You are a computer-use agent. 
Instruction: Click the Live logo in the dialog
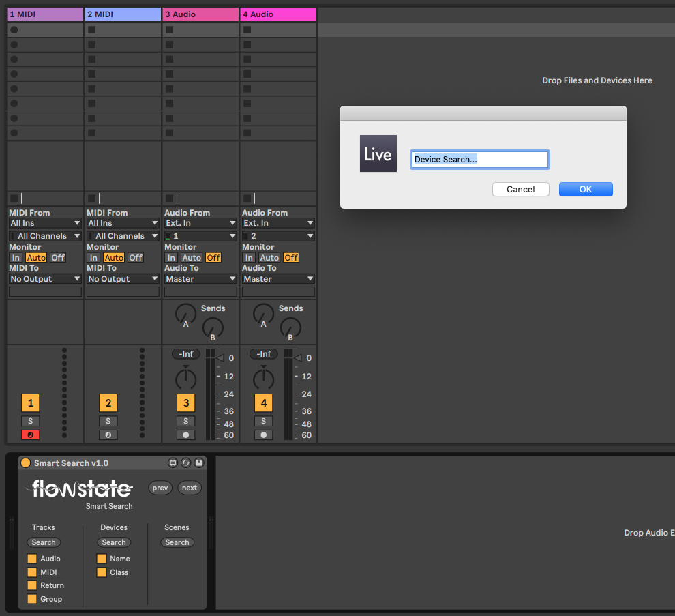(x=378, y=154)
